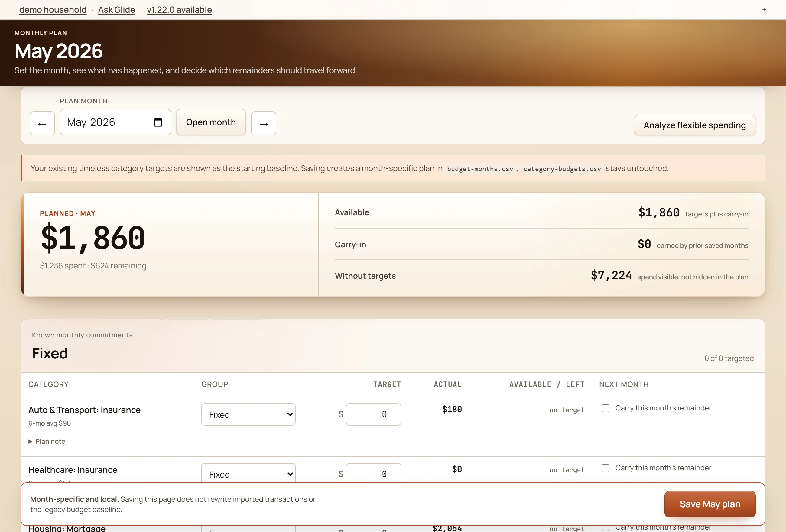Click the Available $1,860 value

[x=659, y=212]
